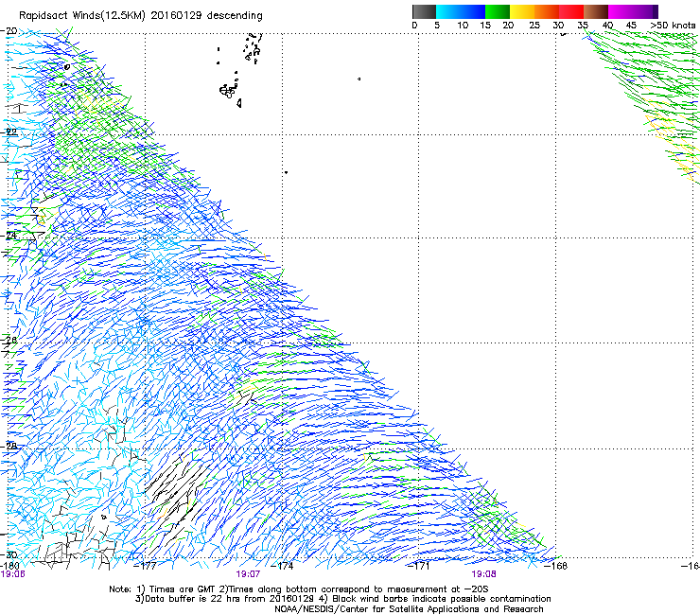Click the 19:06 time label
700x615 pixels.
coord(13,574)
